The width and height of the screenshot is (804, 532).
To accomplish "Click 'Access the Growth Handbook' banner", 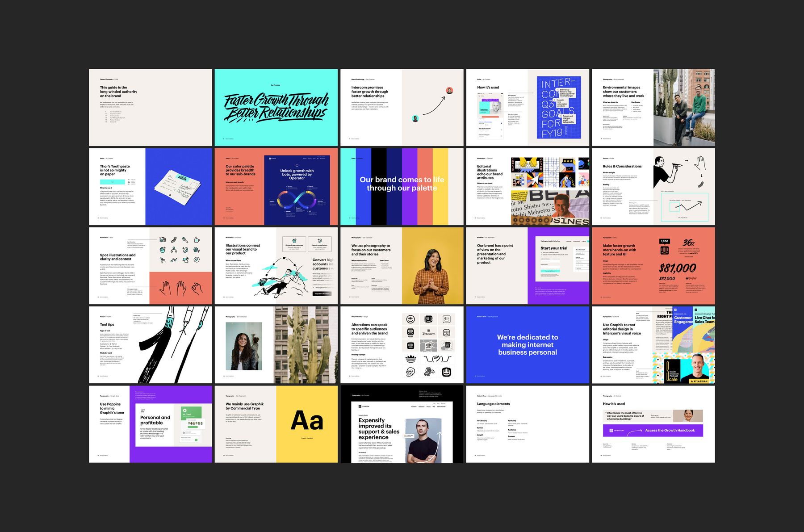I will [670, 431].
